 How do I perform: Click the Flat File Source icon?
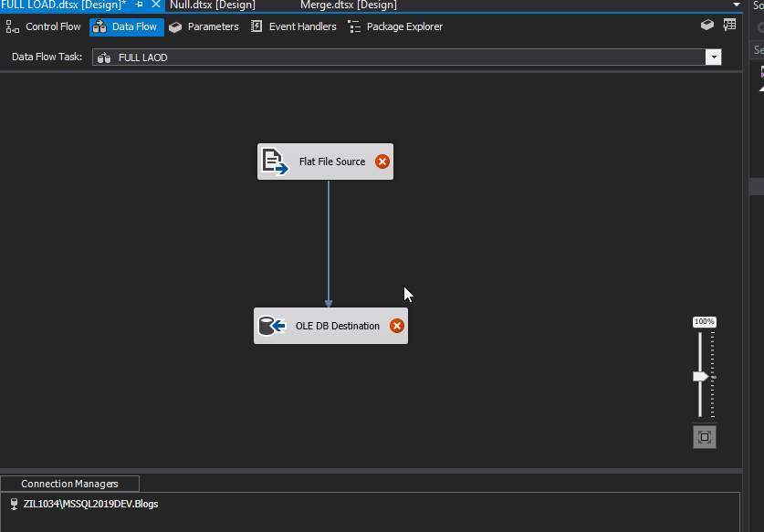pos(276,162)
